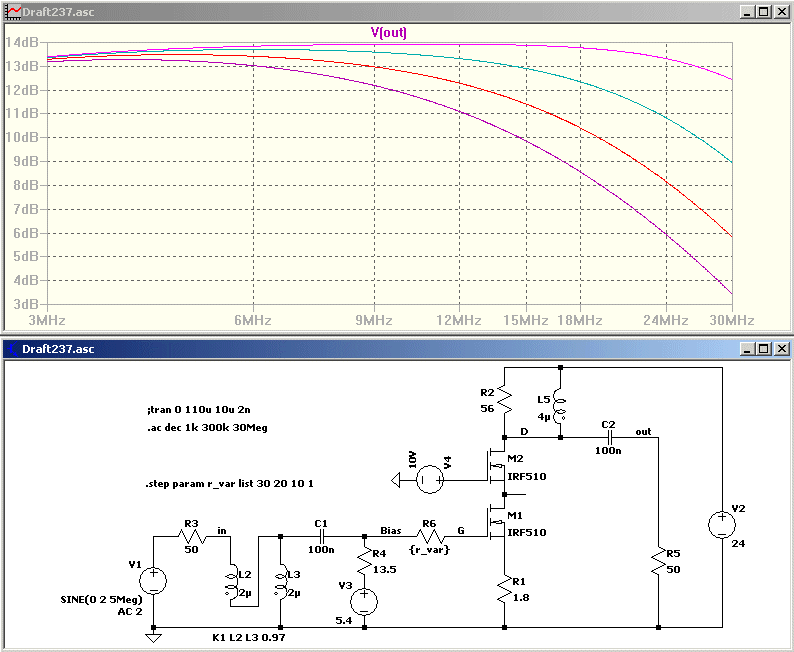This screenshot has height=652, width=794.
Task: Click the waveform window title icon
Action: click(x=13, y=12)
